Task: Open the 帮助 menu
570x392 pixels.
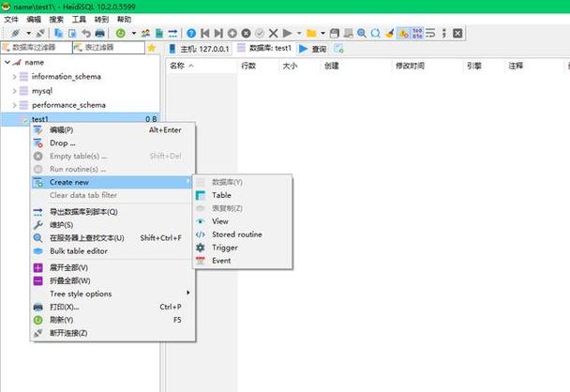Action: click(124, 20)
